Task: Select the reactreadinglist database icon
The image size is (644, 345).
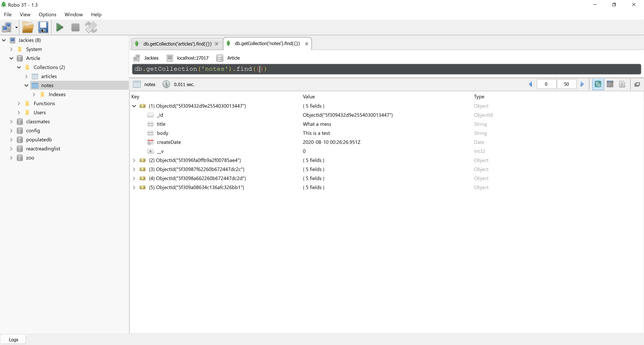Action: [x=20, y=149]
